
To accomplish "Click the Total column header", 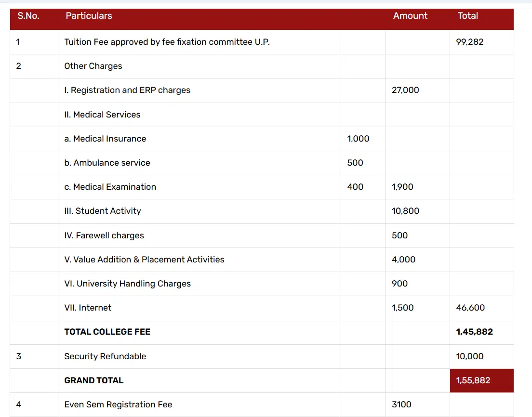I will [x=467, y=16].
